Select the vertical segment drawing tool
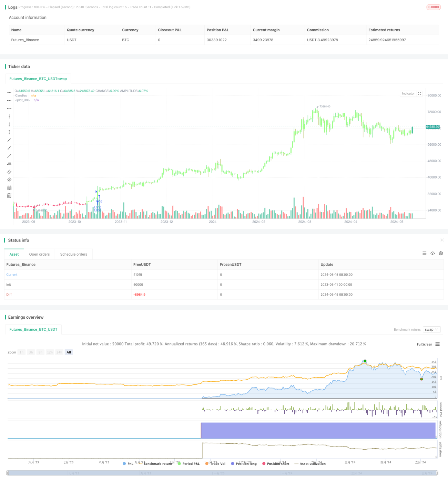The image size is (448, 483). pos(9,132)
